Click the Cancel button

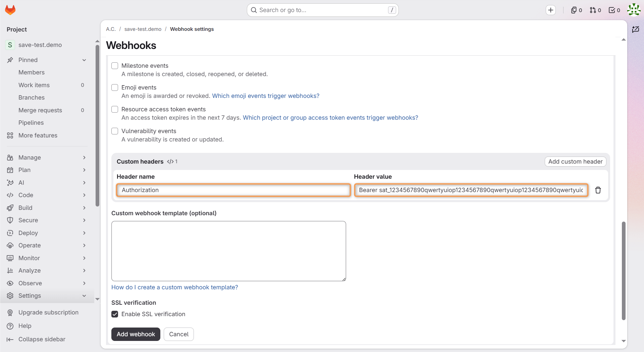pos(179,334)
